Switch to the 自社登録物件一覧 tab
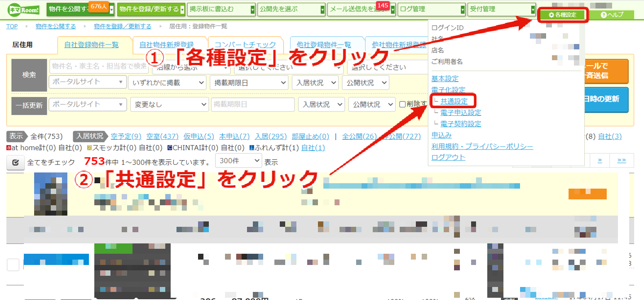 click(x=92, y=45)
